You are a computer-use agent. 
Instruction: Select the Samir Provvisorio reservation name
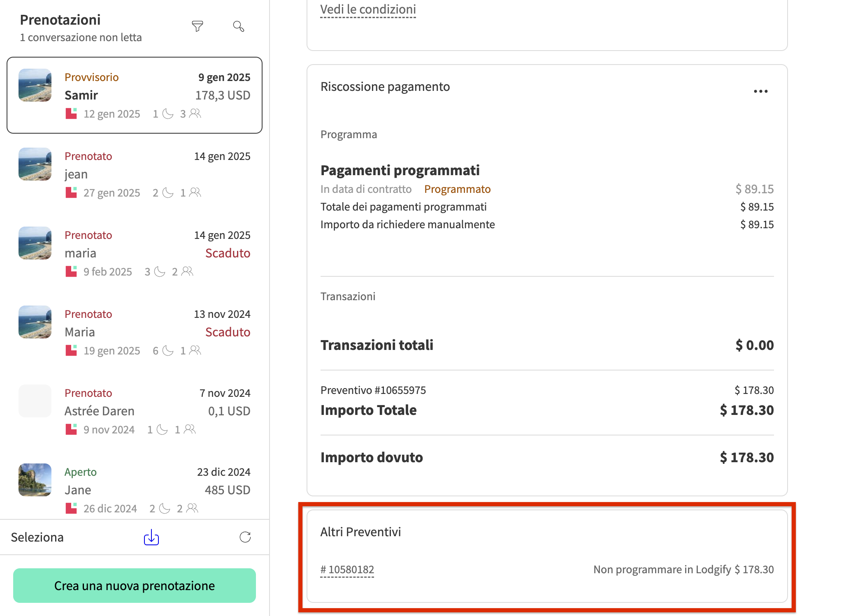pos(81,95)
